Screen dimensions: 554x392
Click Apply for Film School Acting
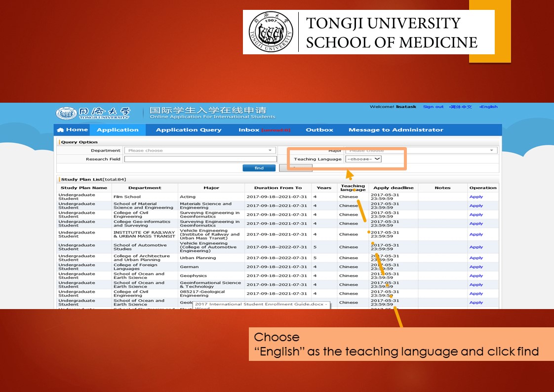tap(476, 196)
